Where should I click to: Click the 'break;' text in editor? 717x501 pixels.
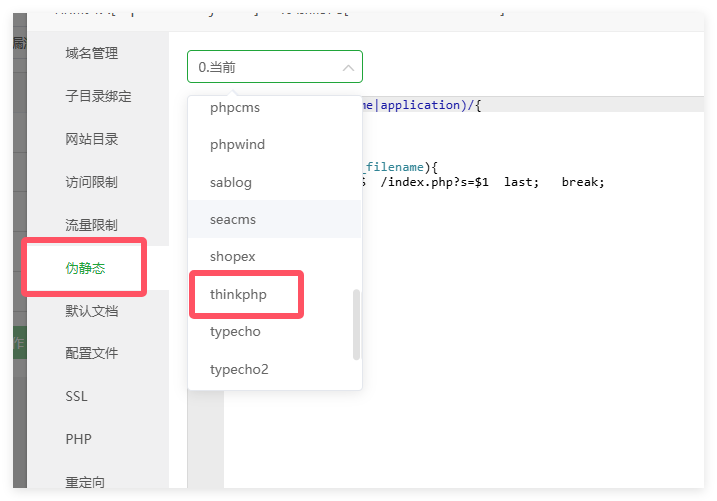click(x=583, y=182)
